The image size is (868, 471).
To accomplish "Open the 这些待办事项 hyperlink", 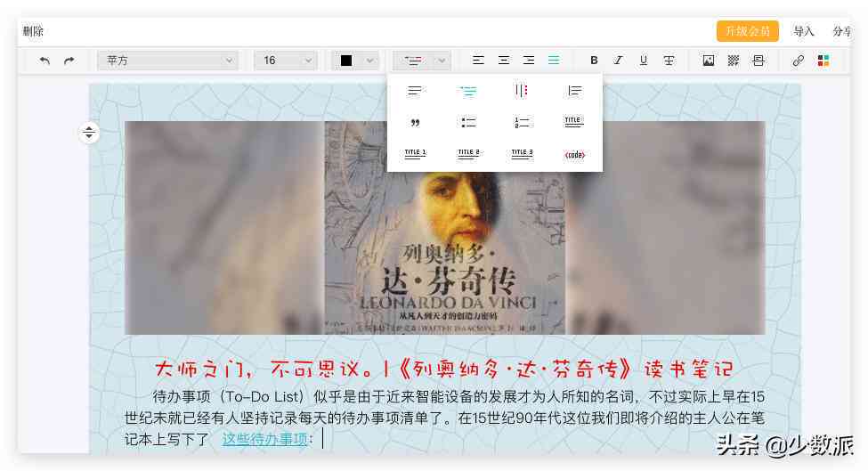I will tap(264, 439).
